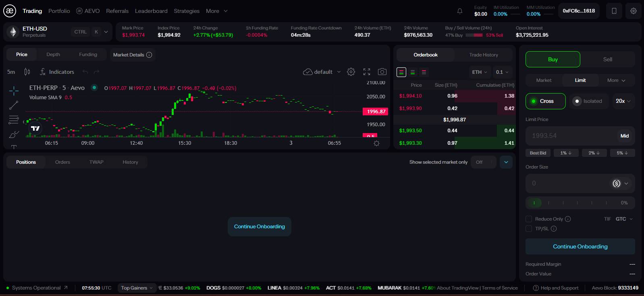Open the order size currency dropdown
The image size is (644, 296).
point(621,183)
